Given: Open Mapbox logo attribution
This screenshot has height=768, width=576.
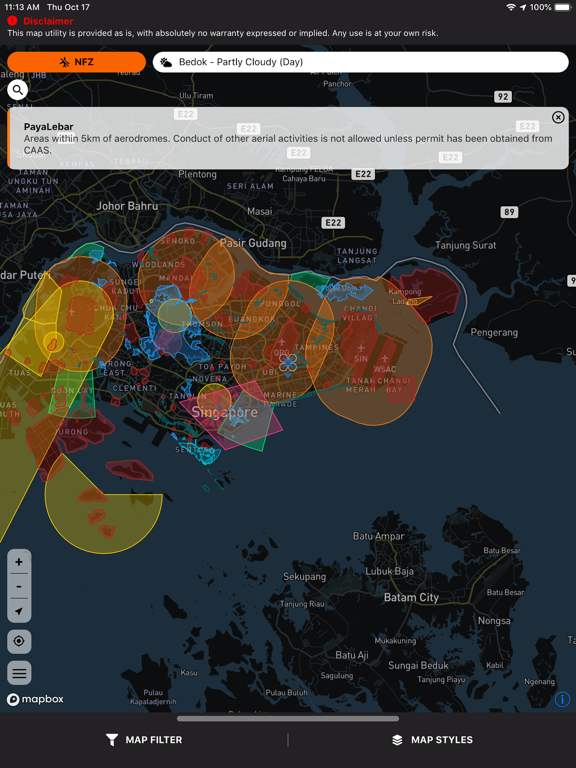Looking at the screenshot, I should click(35, 699).
